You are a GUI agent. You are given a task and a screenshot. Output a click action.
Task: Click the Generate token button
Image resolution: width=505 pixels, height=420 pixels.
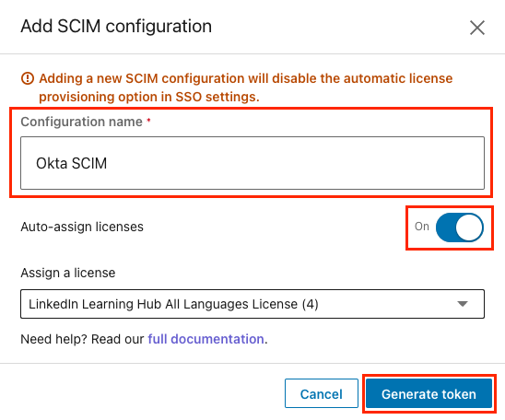tap(429, 393)
